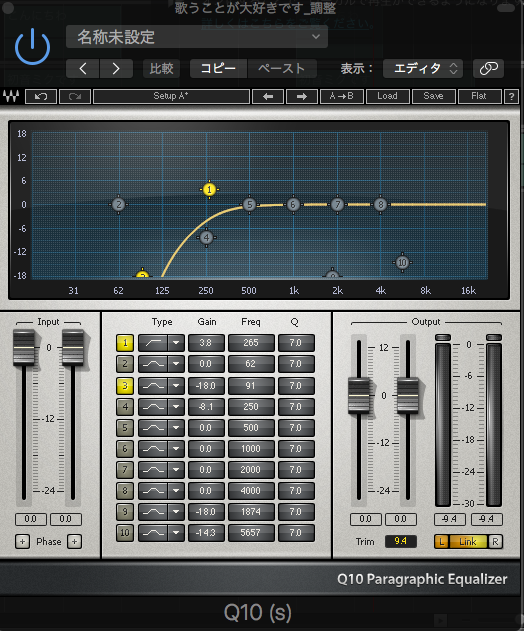This screenshot has height=631, width=524.
Task: Open band 4 filter type dropdown arrow
Action: pos(176,406)
